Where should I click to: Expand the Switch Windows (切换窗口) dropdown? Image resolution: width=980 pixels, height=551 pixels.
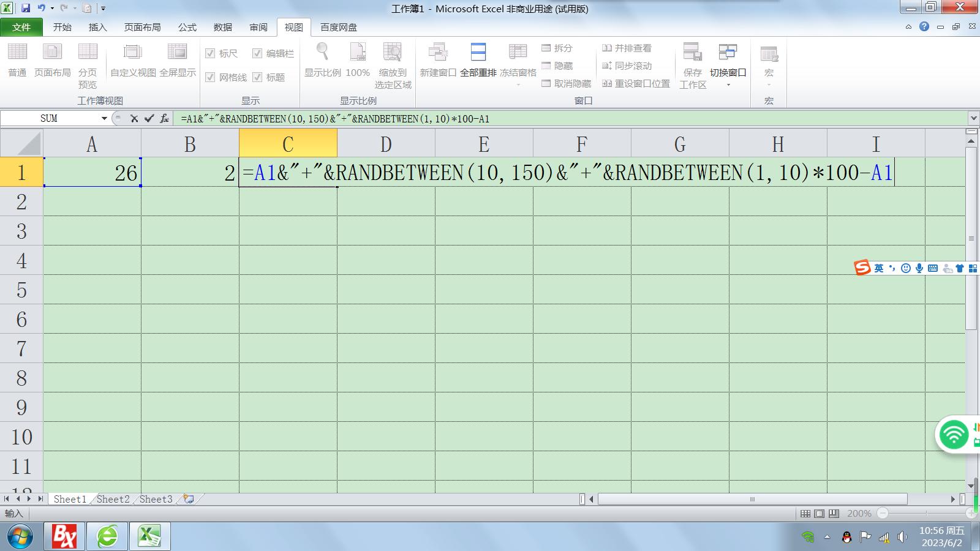tap(728, 84)
